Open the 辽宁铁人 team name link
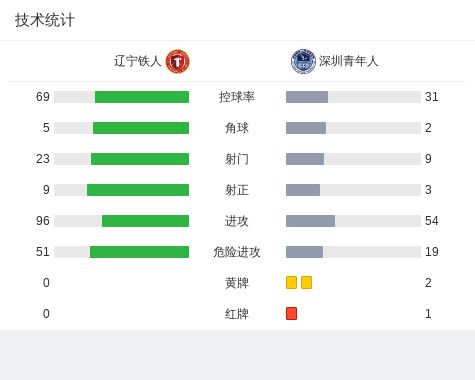The image size is (475, 380). coord(137,61)
